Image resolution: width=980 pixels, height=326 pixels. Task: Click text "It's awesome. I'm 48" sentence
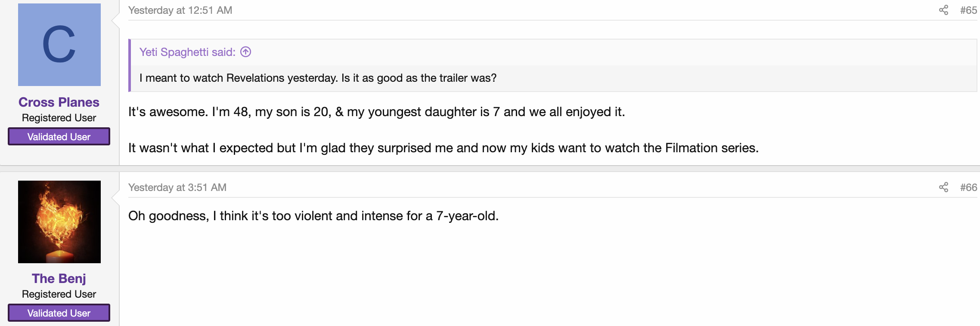377,112
